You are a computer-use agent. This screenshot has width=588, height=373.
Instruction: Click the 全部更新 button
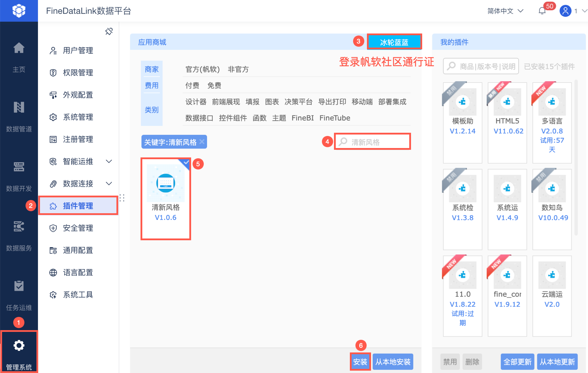coord(517,362)
